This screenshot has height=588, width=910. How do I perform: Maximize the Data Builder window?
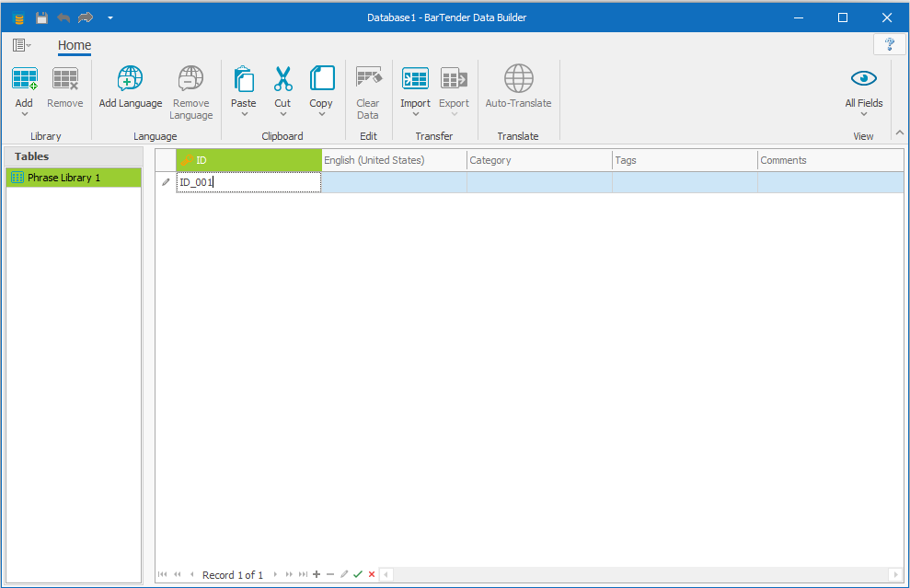pyautogui.click(x=843, y=17)
